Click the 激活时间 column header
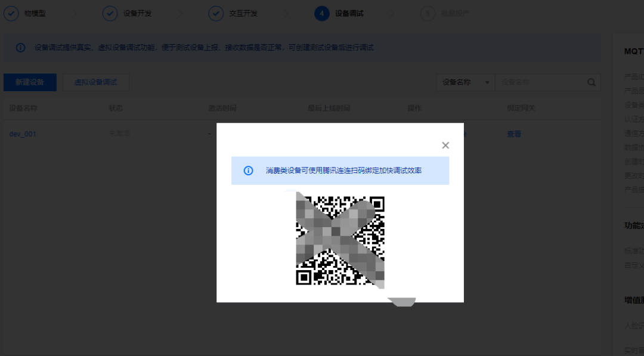 (222, 108)
